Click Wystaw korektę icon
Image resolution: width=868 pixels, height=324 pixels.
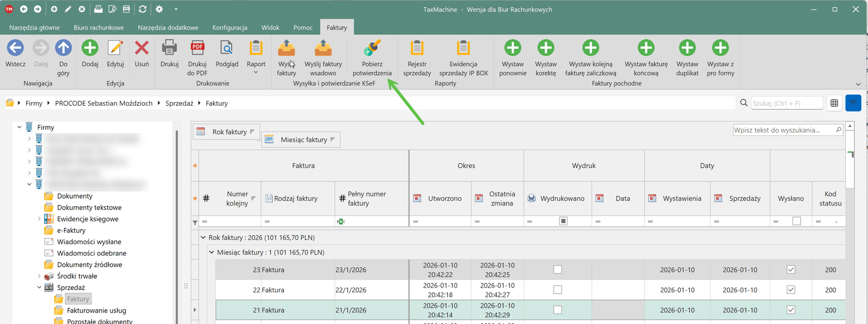click(x=546, y=49)
